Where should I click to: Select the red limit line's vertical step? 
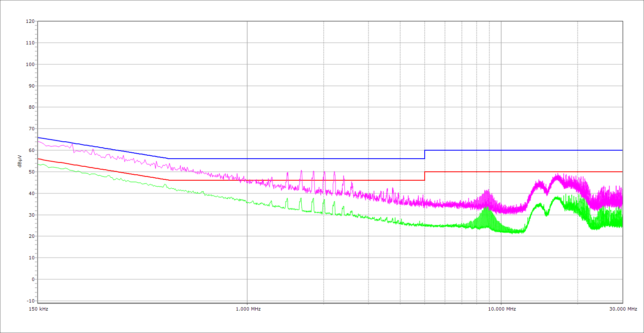tap(425, 176)
